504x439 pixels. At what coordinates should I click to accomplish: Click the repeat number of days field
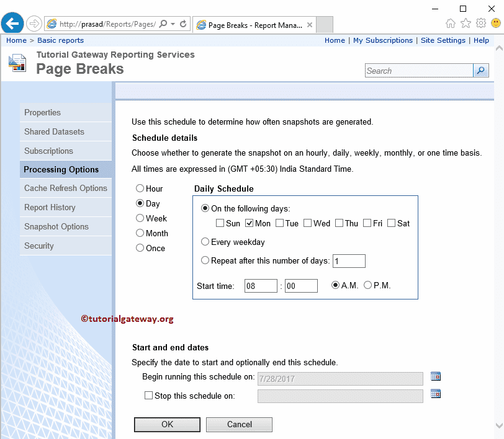(x=349, y=261)
